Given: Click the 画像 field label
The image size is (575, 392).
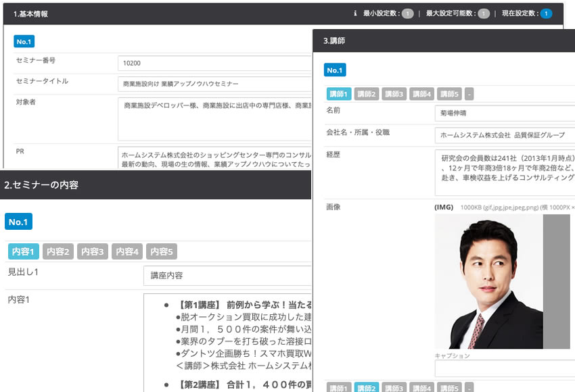Looking at the screenshot, I should 333,207.
